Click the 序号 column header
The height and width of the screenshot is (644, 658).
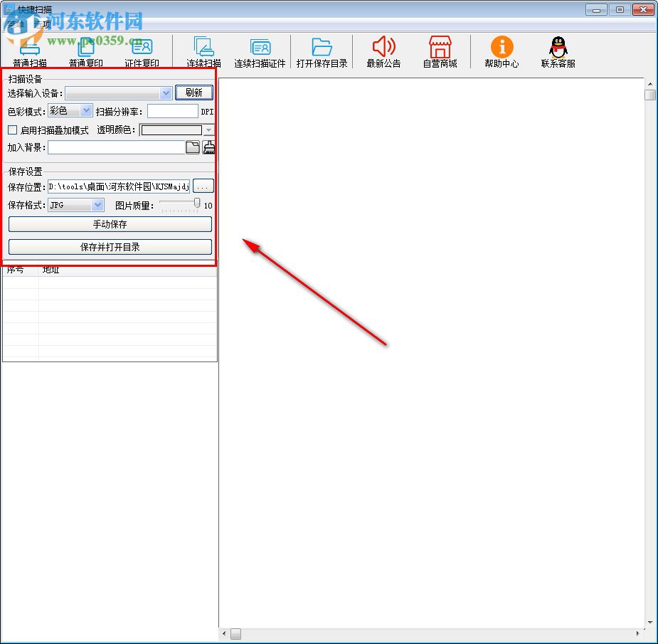[20, 270]
